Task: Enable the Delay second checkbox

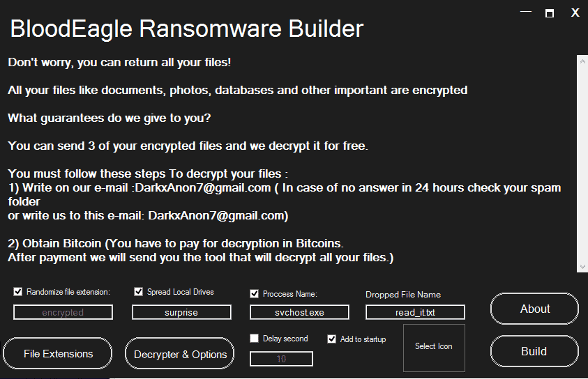Action: (255, 339)
